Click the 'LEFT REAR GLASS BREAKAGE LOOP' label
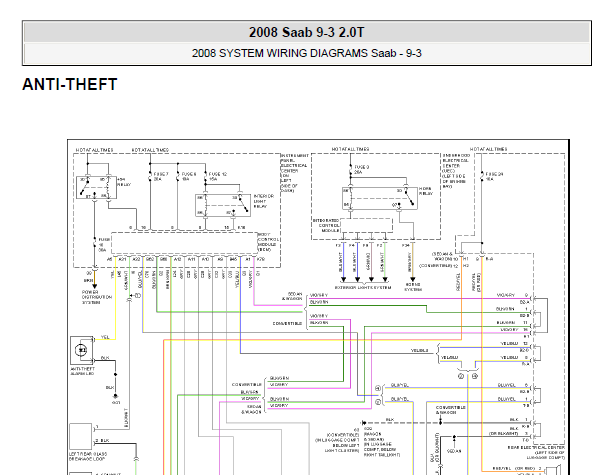 88,457
